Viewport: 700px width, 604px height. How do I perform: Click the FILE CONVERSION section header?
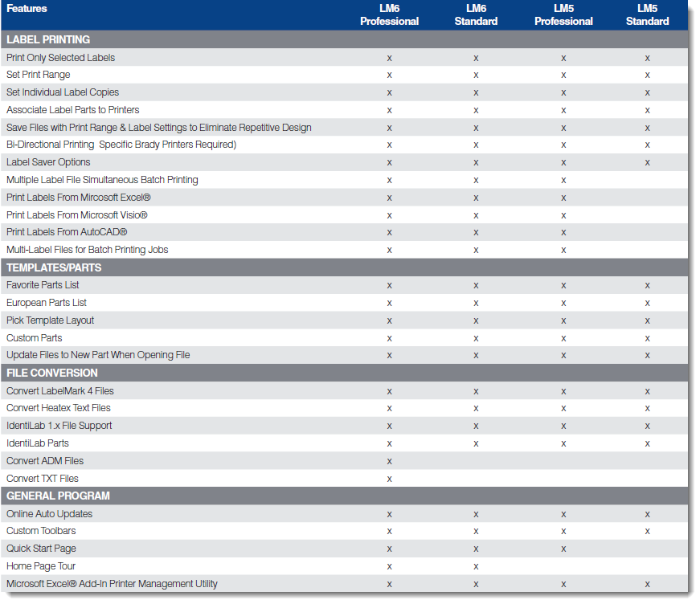tap(52, 373)
